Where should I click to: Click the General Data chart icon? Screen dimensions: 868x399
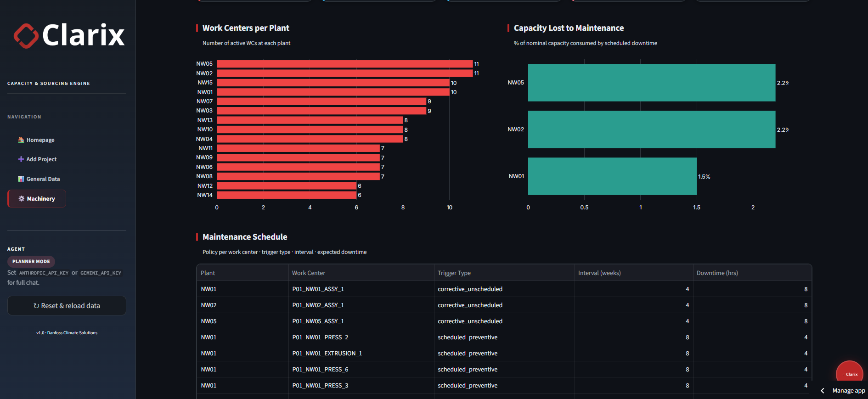(21, 179)
